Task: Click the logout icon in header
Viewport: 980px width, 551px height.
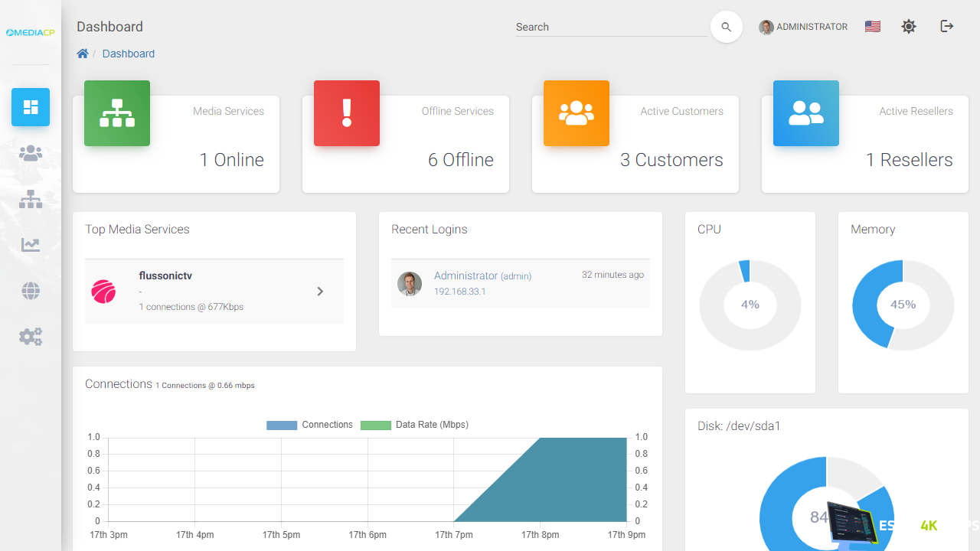Action: click(947, 27)
